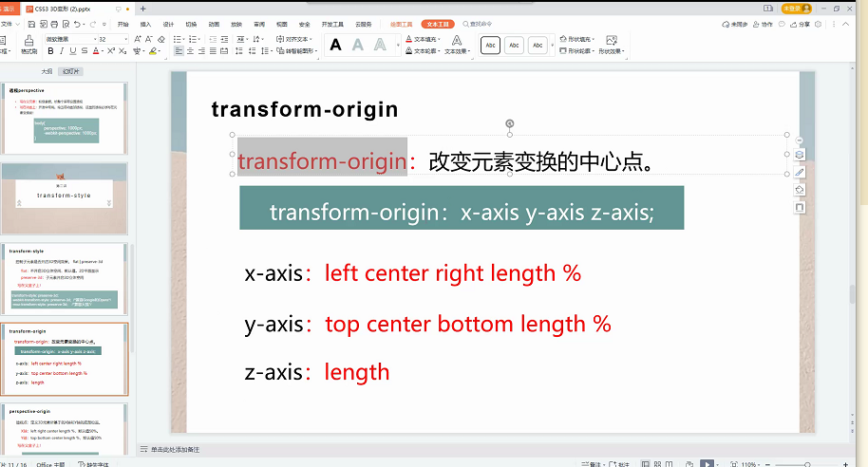Click the shape fill bucket icon beside the slide
868x467 pixels.
(800, 190)
